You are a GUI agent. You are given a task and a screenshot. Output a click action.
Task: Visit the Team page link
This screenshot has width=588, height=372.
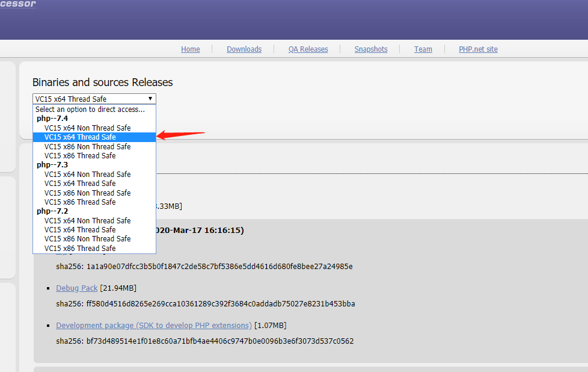(x=423, y=49)
